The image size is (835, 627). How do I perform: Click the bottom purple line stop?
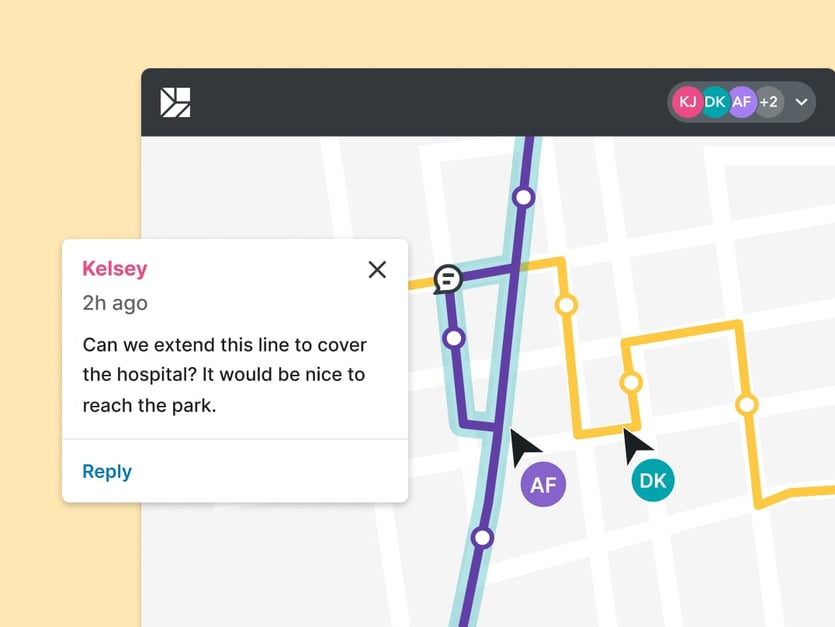click(x=482, y=538)
